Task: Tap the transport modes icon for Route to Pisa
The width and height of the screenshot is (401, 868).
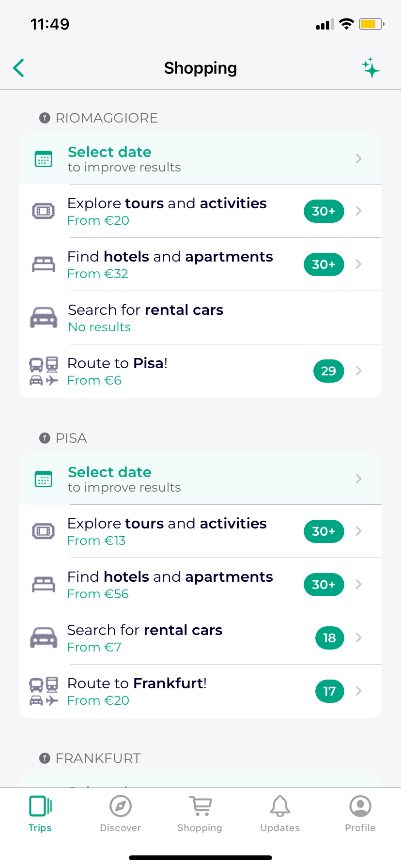Action: click(x=44, y=371)
